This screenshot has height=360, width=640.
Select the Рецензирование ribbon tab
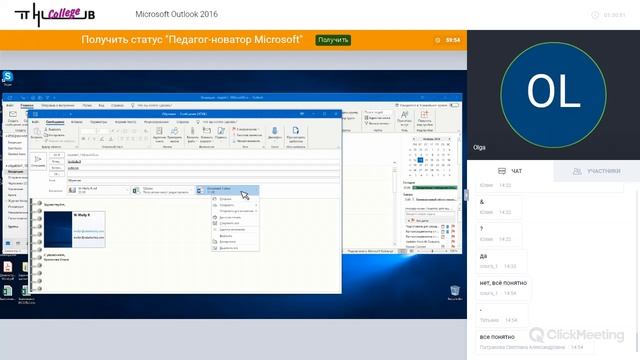(x=156, y=122)
